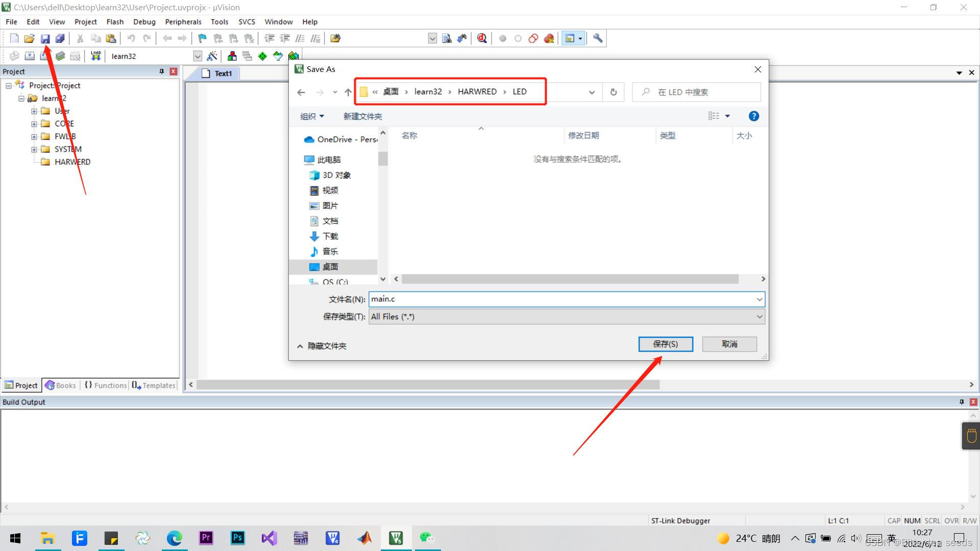Click the Stop build icon
This screenshot has height=551, width=980.
pos(77,56)
